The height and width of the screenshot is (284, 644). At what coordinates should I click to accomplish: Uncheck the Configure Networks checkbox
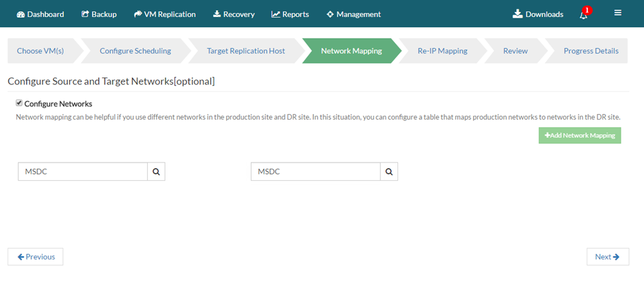(19, 103)
